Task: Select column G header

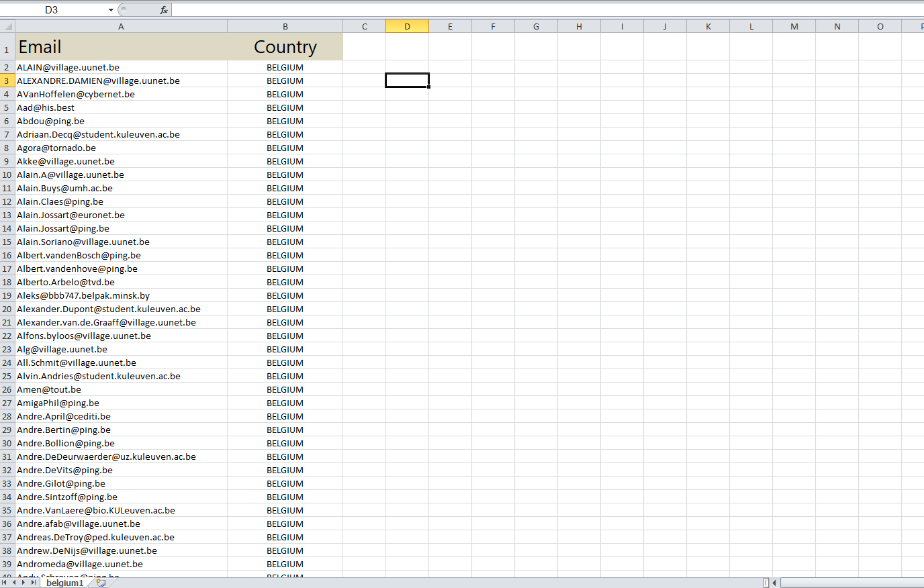Action: [537, 27]
